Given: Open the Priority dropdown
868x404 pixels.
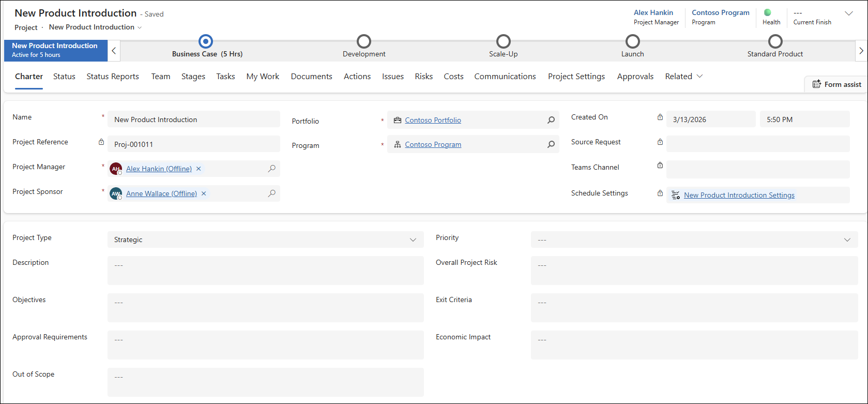Looking at the screenshot, I should point(847,240).
